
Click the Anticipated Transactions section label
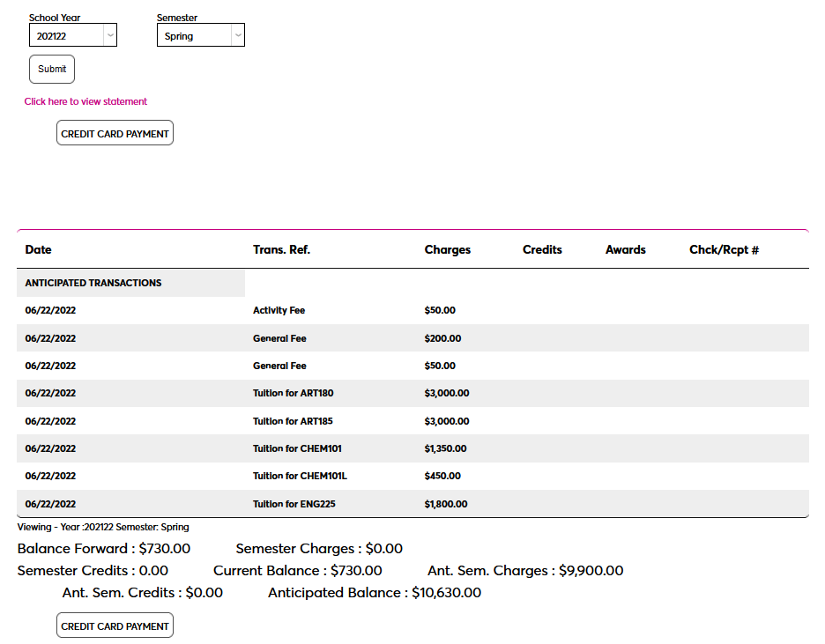93,284
